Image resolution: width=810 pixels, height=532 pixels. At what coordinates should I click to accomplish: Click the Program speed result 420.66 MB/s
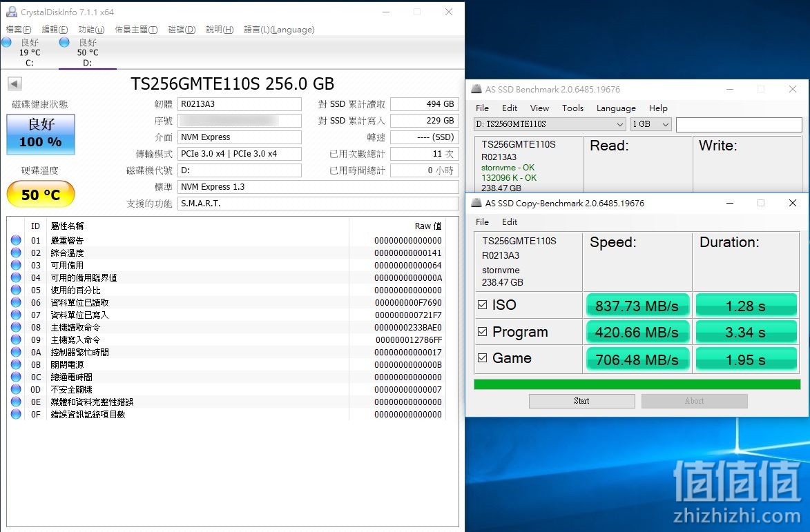(637, 333)
